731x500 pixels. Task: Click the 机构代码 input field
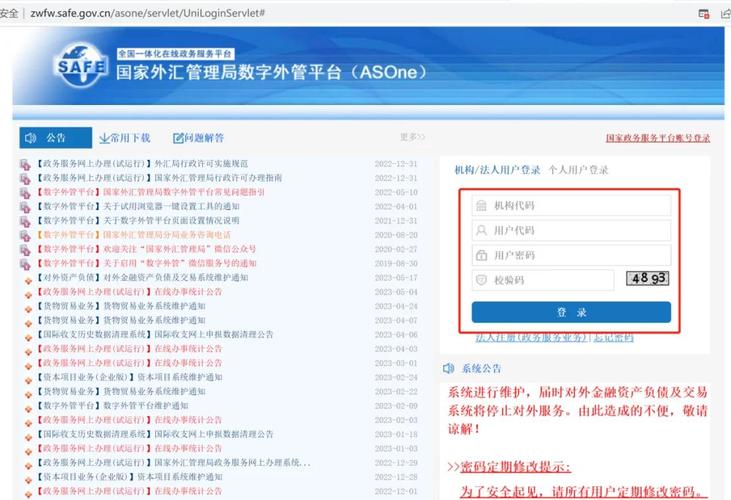point(572,205)
